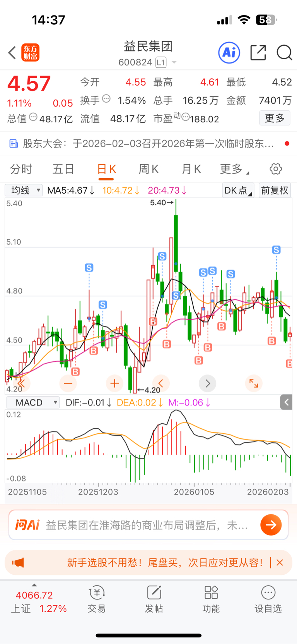Image resolution: width=297 pixels, height=644 pixels.
Task: Tap the 20:4.73 moving average value
Action: tap(167, 190)
